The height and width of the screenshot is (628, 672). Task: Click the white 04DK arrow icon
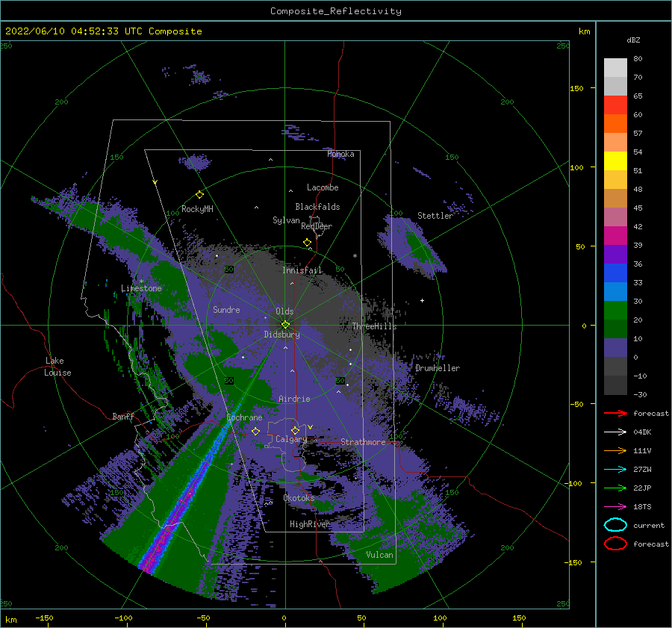[x=615, y=432]
